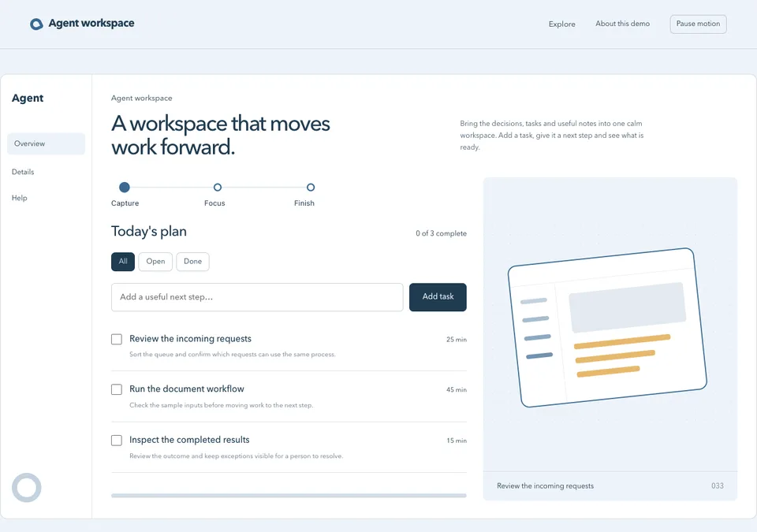The image size is (757, 532).
Task: Focus the Add a useful next step field
Action: pyautogui.click(x=257, y=297)
